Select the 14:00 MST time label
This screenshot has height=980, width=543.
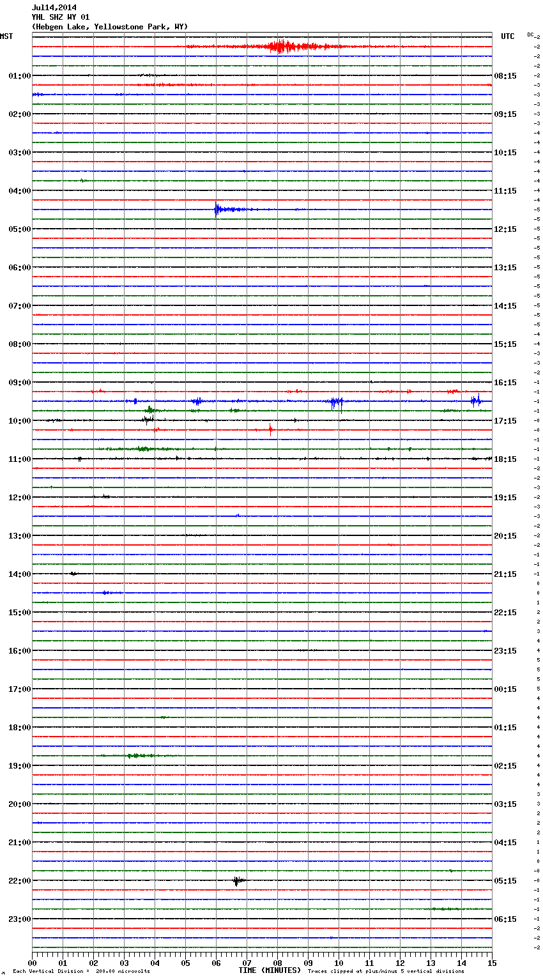pyautogui.click(x=20, y=574)
